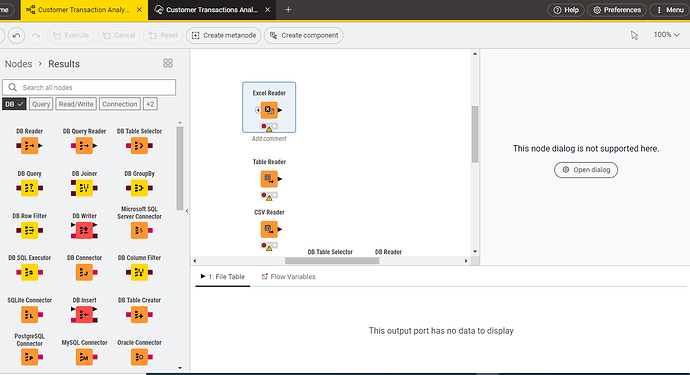Viewport: 690px width, 375px height.
Task: Select the DB Query Reader node icon
Action: click(x=84, y=145)
